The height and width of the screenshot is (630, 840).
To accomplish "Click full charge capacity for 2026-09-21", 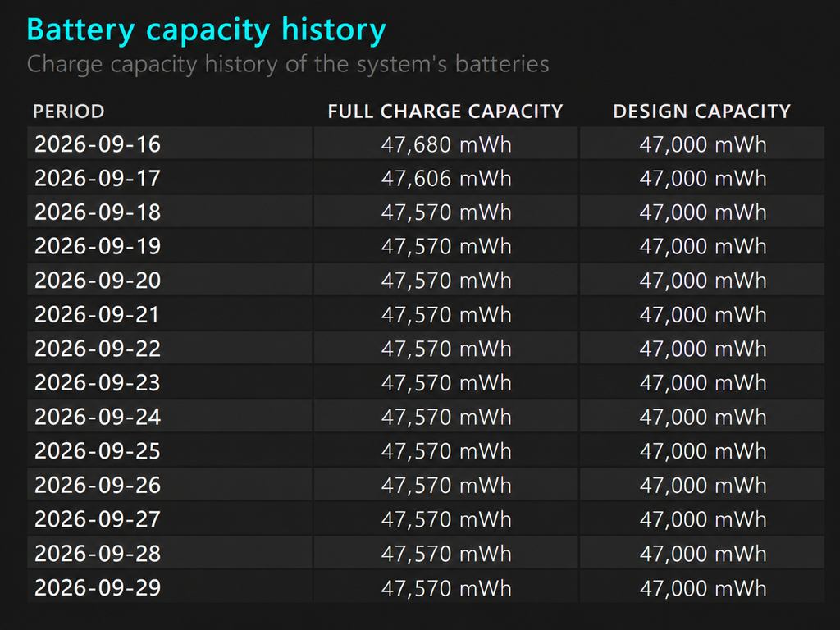I will click(446, 314).
